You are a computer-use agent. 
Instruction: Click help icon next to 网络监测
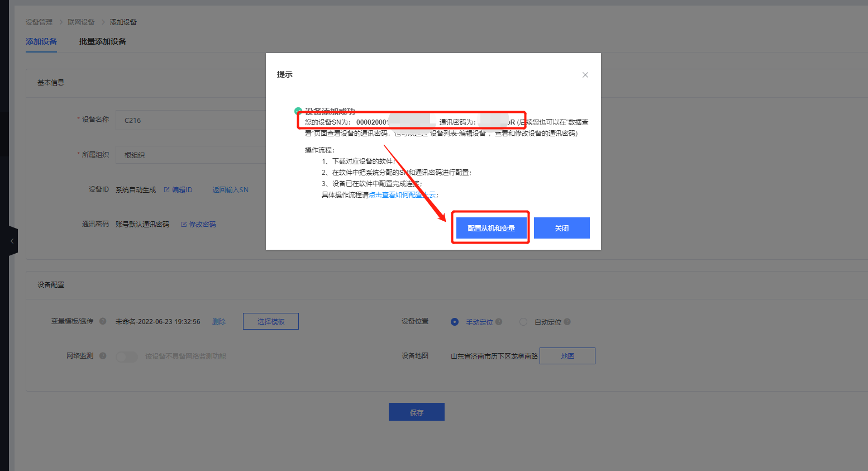pos(103,356)
